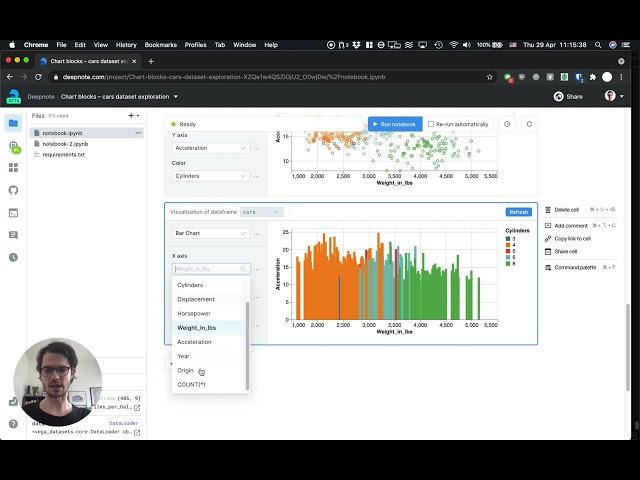Open options for notebook.ipynb file

point(138,133)
